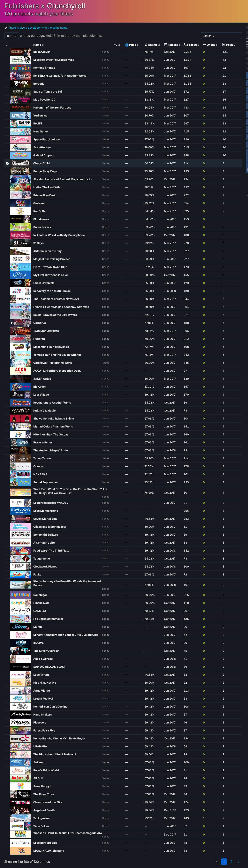Viewport: 248px width, 868px height.
Task: Click the Gintama capsule image
Action: (21, 203)
